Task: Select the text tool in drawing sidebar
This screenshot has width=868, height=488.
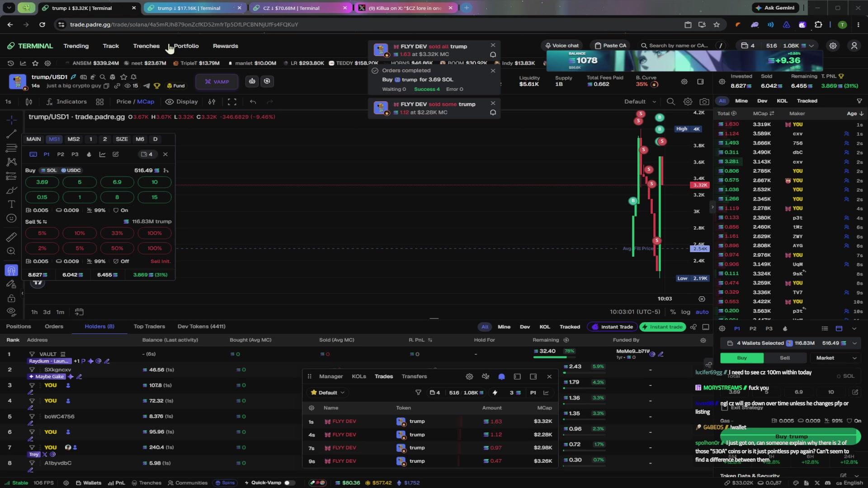Action: 11,204
